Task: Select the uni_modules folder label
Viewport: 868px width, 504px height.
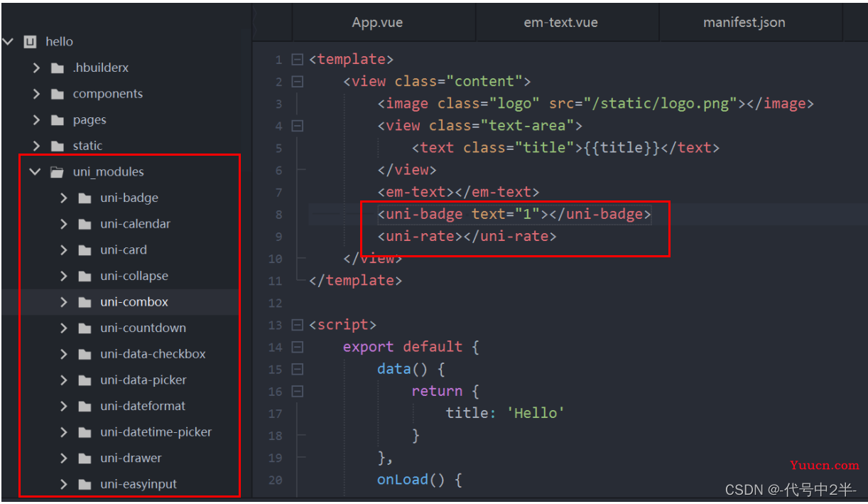Action: 108,172
